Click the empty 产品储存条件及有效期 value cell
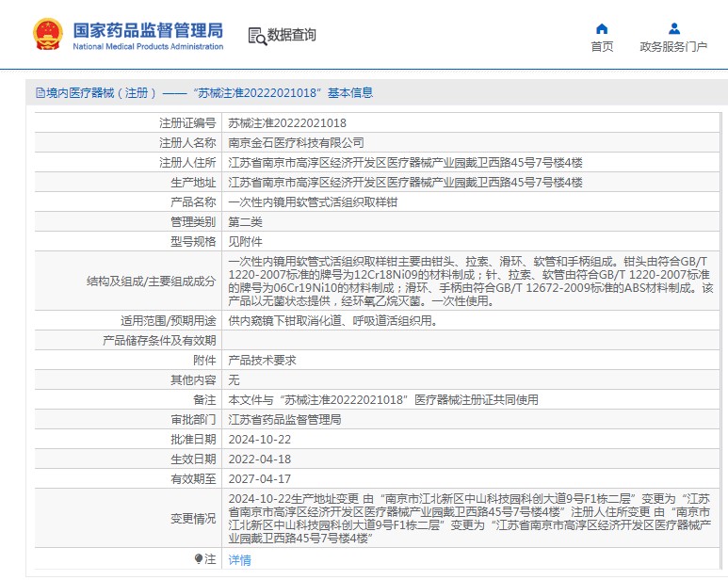 pyautogui.click(x=470, y=341)
